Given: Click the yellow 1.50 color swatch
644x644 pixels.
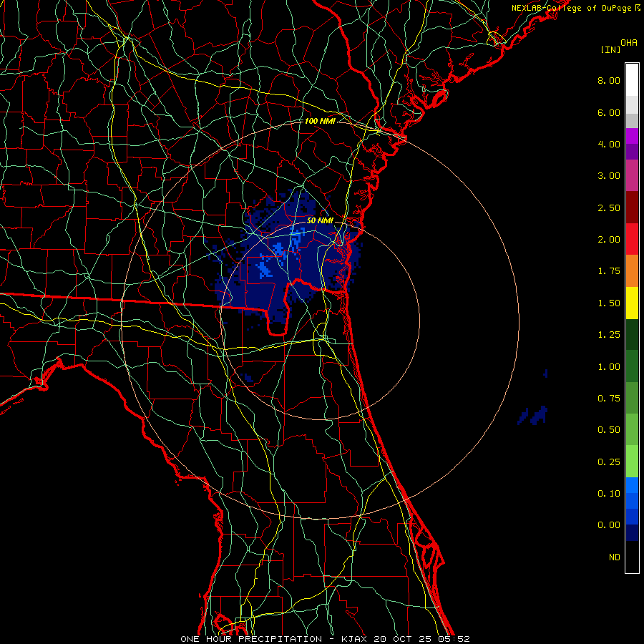Looking at the screenshot, I should pyautogui.click(x=632, y=303).
